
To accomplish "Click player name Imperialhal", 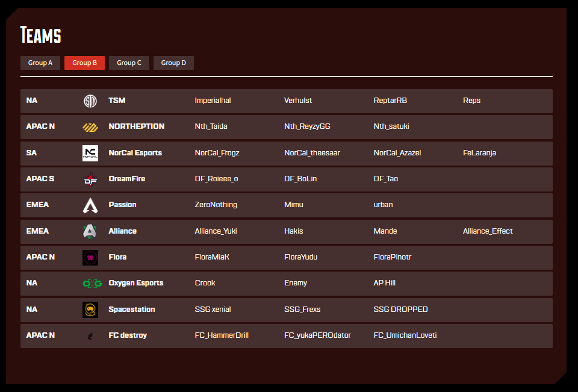I will click(213, 101).
